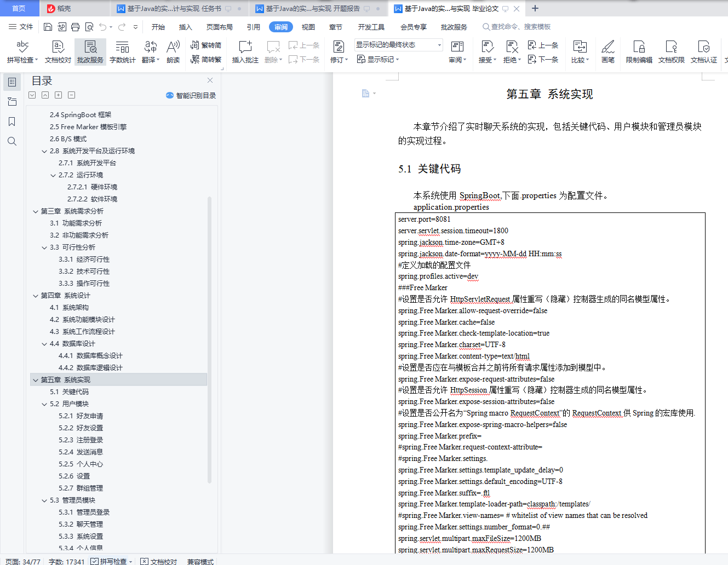The height and width of the screenshot is (565, 728).
Task: Open 限制编辑 restrict editing
Action: point(639,52)
